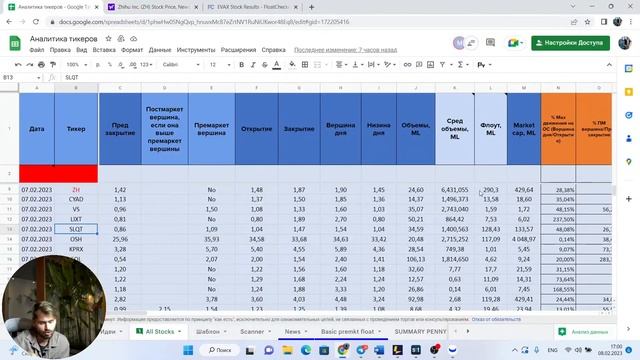Image resolution: width=640 pixels, height=360 pixels.
Task: Toggle italic formatting
Action: 253,64
